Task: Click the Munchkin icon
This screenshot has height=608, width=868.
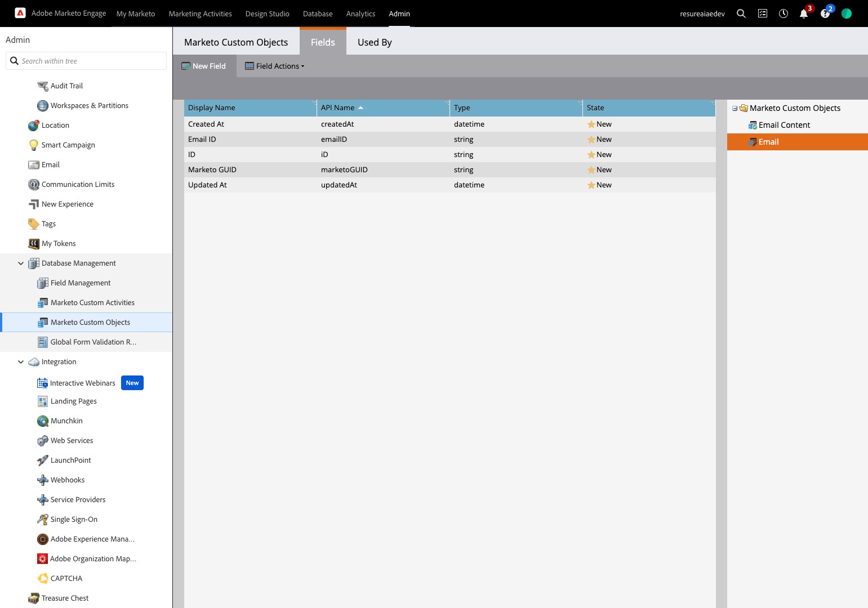Action: coord(43,421)
